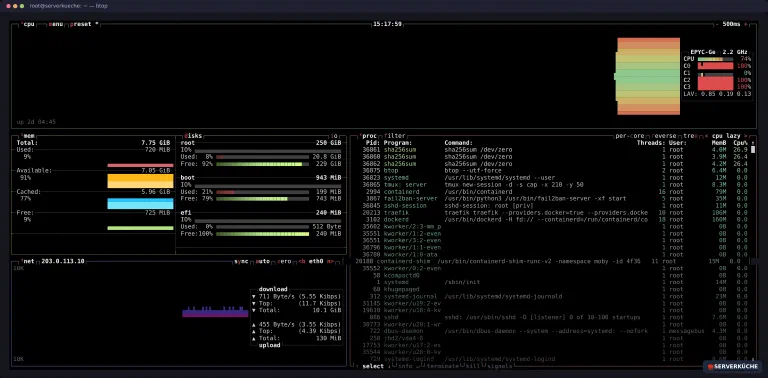The width and height of the screenshot is (768, 378).
Task: Click the eth0 interface name
Action: tap(316, 261)
